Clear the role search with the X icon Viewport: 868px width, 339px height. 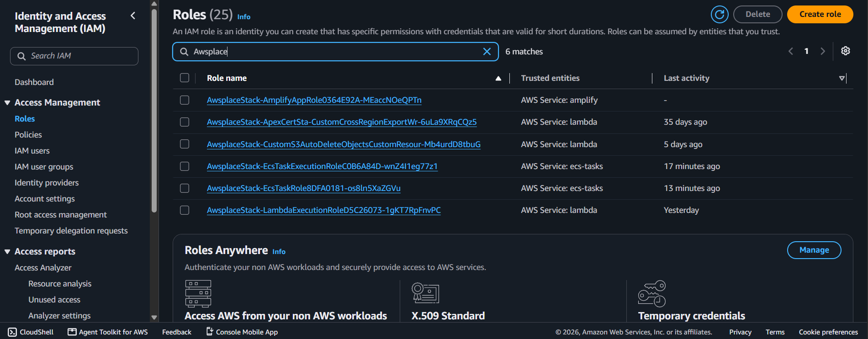click(487, 52)
